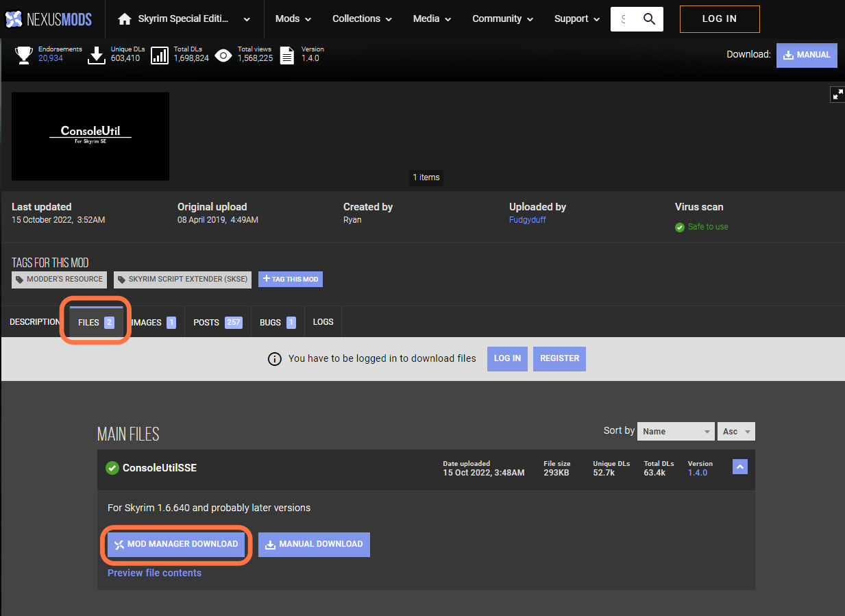
Task: Click the "15 October 2022, 3:52AM" last updated date
Action: pyautogui.click(x=58, y=220)
